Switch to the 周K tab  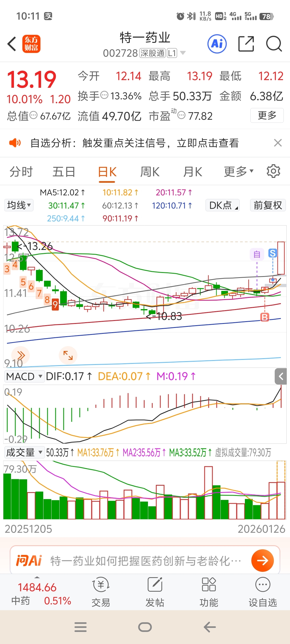click(150, 172)
